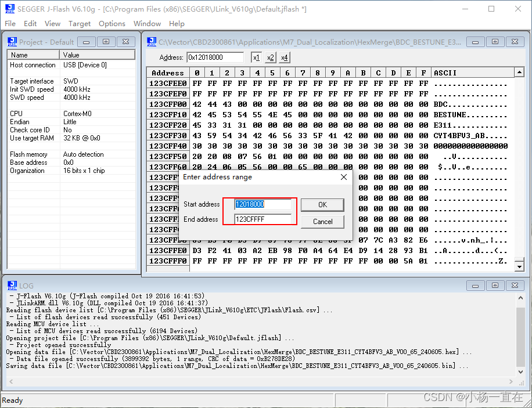
Task: Click the LOG panel title bar icon
Action: point(12,285)
